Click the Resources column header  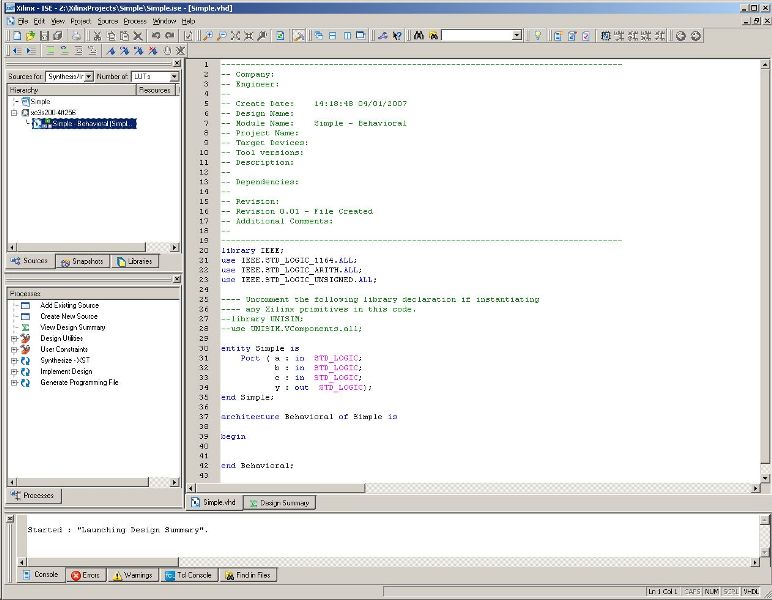[x=155, y=90]
